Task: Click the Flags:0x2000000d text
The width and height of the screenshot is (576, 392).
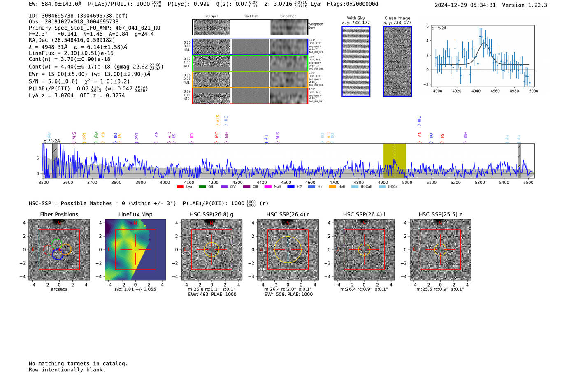Action: 352,5
